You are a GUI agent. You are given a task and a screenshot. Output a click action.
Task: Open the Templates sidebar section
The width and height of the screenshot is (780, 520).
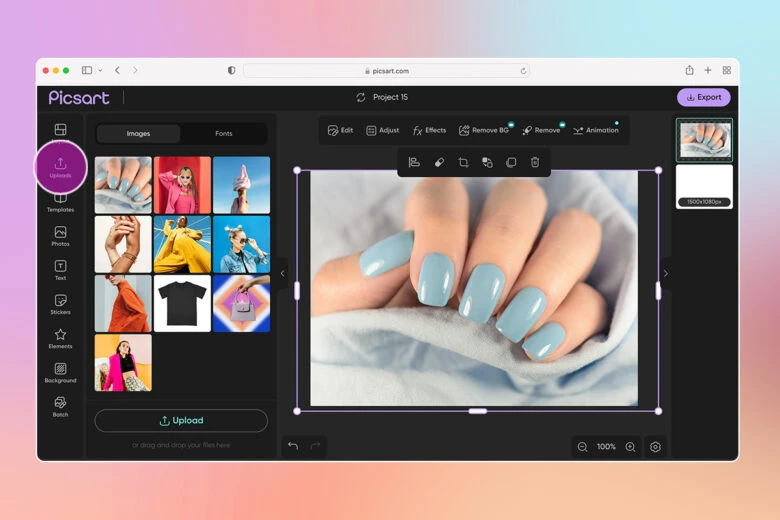pos(60,204)
